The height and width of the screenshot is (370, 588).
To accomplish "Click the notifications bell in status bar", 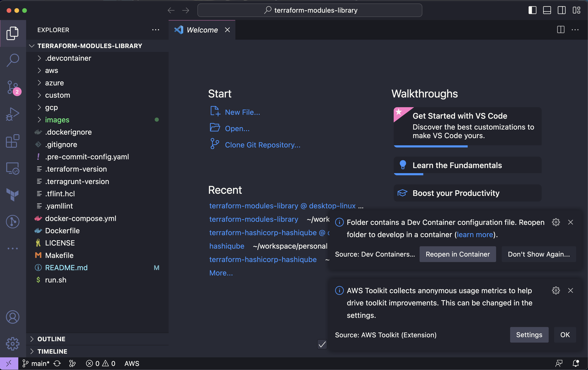I will click(576, 363).
